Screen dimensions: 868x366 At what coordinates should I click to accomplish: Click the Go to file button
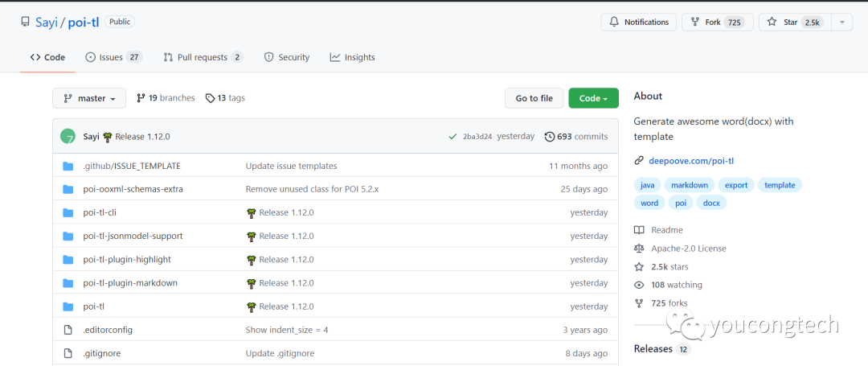pos(534,99)
